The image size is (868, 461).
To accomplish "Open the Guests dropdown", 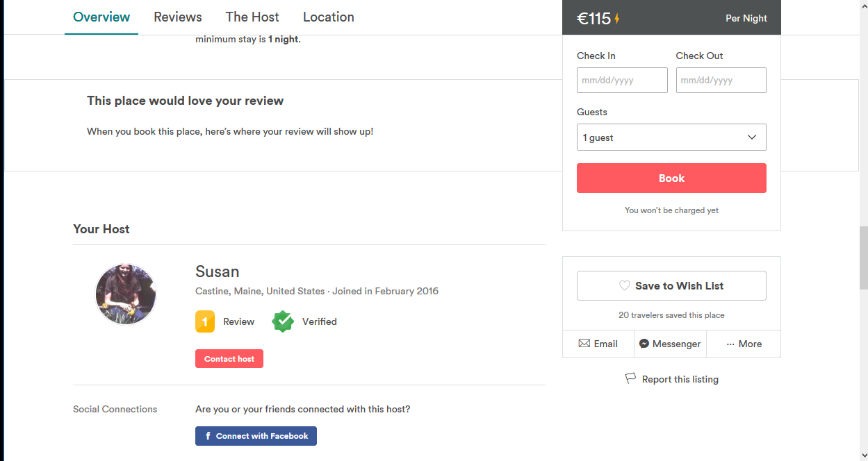I will [x=671, y=137].
